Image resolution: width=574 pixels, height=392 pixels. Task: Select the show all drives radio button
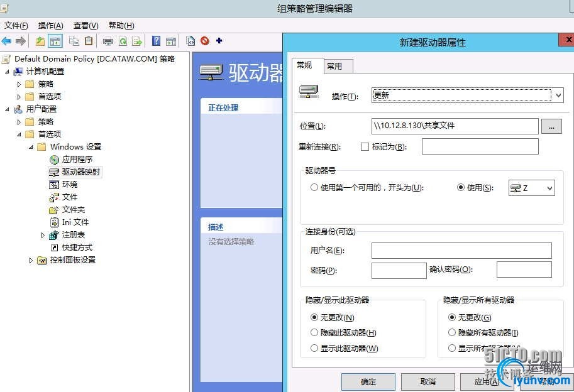452,348
